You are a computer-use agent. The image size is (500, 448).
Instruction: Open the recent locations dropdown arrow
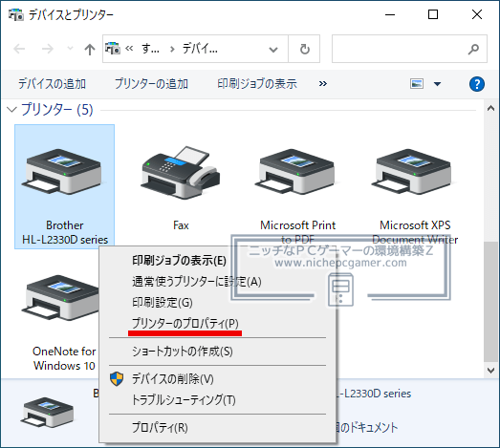[x=70, y=49]
